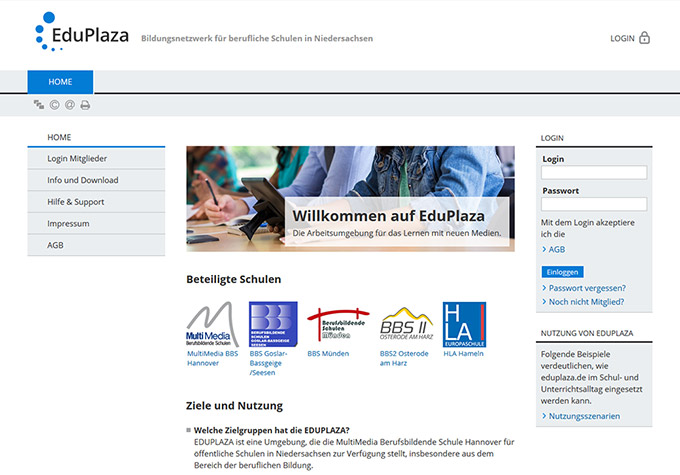Click BBS Goslar-Bassgeige /Seesen text link
This screenshot has height=475, width=680.
268,363
